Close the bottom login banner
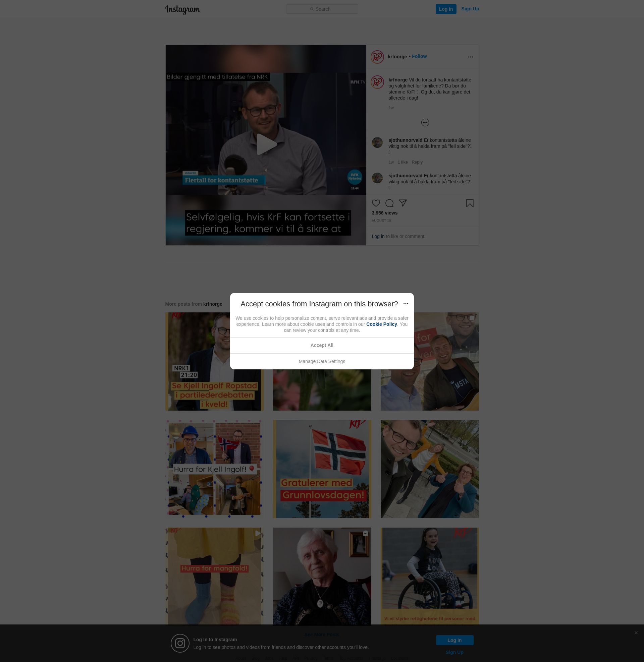 [636, 633]
